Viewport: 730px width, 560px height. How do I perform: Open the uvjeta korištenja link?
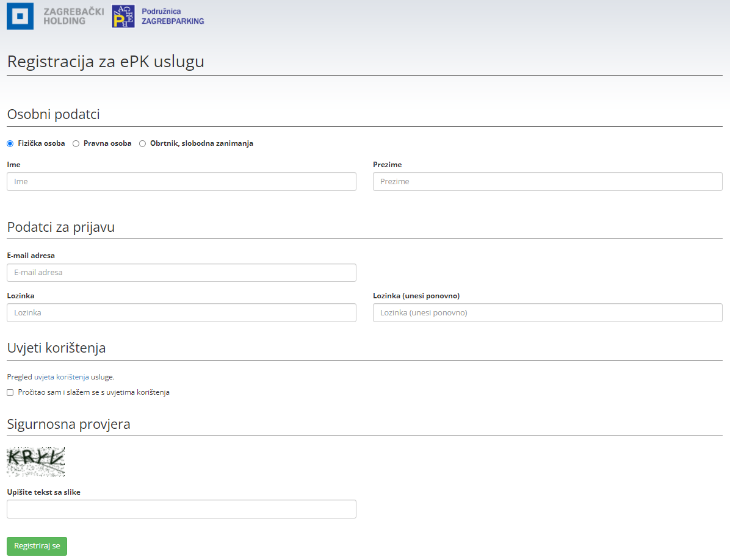[x=62, y=377]
